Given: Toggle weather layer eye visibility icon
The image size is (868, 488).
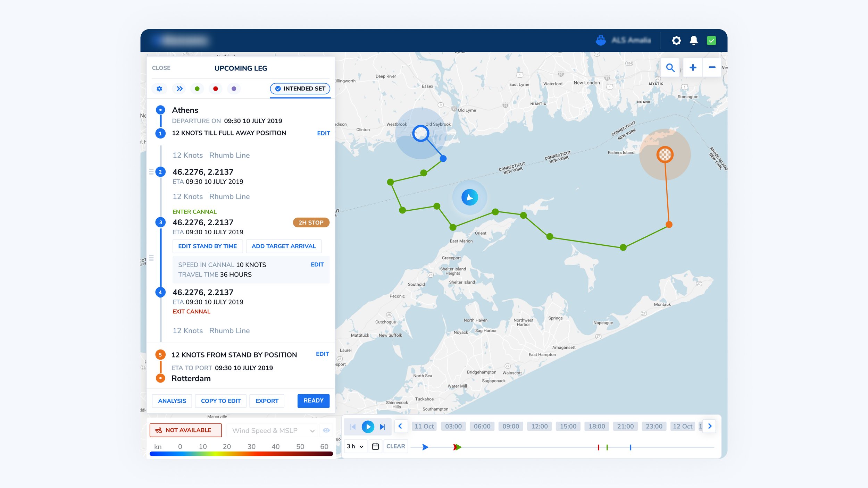Looking at the screenshot, I should pyautogui.click(x=326, y=430).
